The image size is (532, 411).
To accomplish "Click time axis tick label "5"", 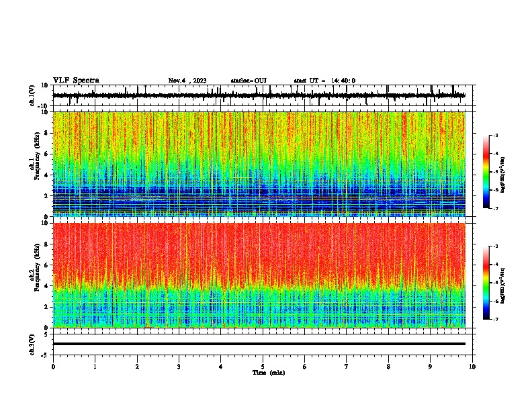I will coord(263,367).
